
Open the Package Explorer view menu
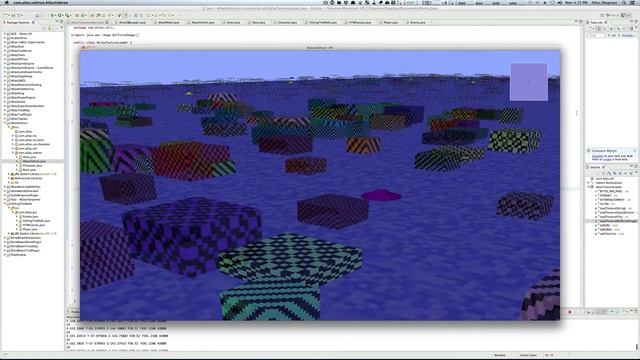click(62, 27)
